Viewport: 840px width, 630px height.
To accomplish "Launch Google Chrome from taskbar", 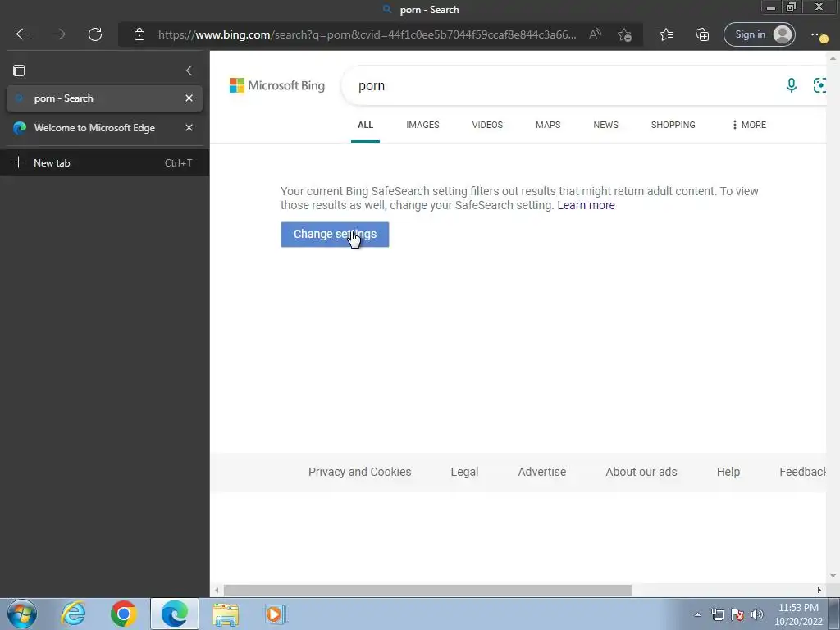I will coord(124,614).
